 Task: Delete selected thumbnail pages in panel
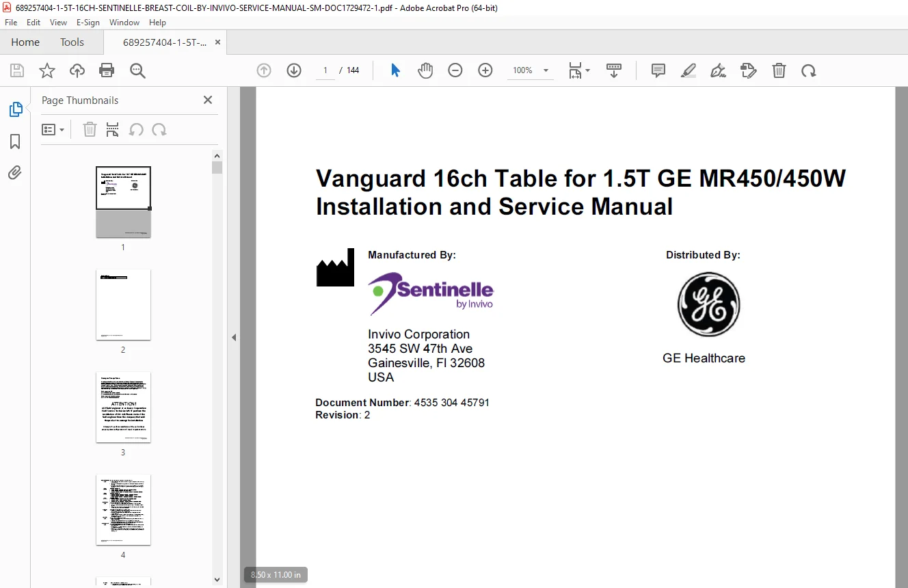(90, 129)
